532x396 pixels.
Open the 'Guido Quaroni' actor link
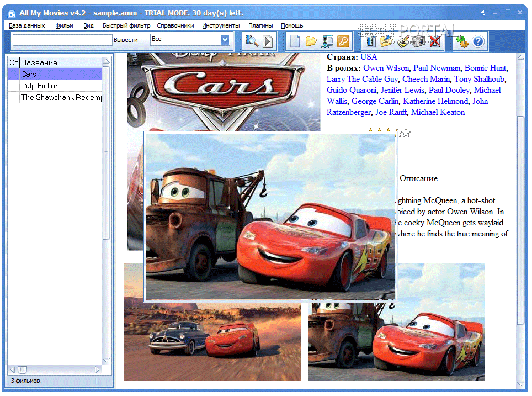click(x=352, y=90)
